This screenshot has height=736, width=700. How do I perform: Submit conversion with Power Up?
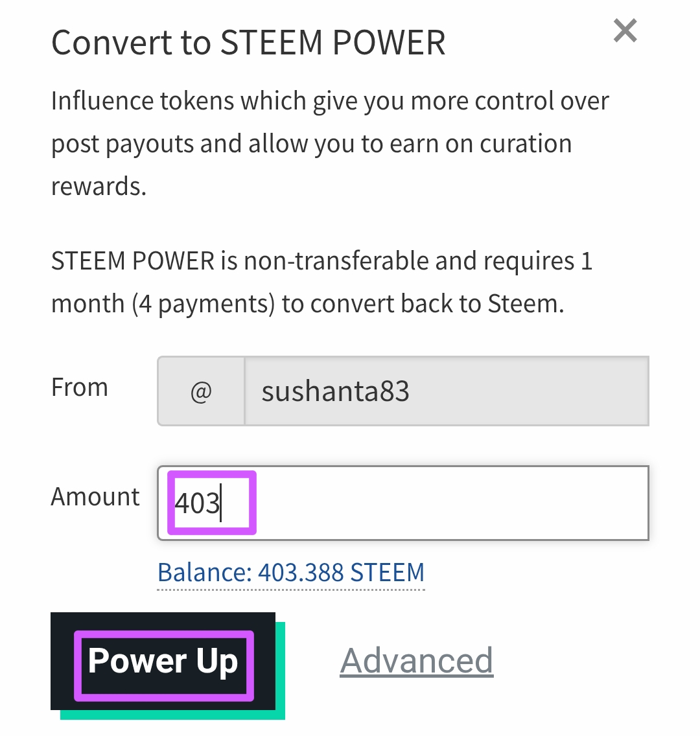click(x=163, y=661)
